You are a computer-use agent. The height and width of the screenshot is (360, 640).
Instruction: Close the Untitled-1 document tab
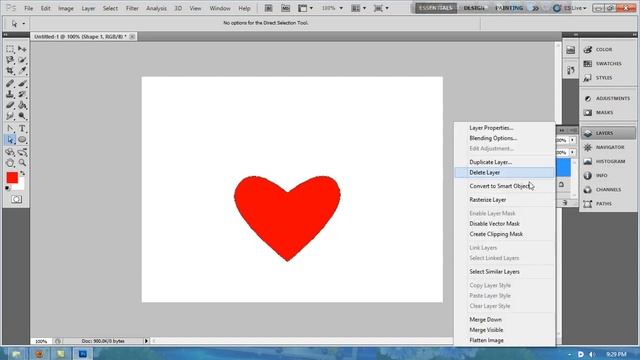132,37
